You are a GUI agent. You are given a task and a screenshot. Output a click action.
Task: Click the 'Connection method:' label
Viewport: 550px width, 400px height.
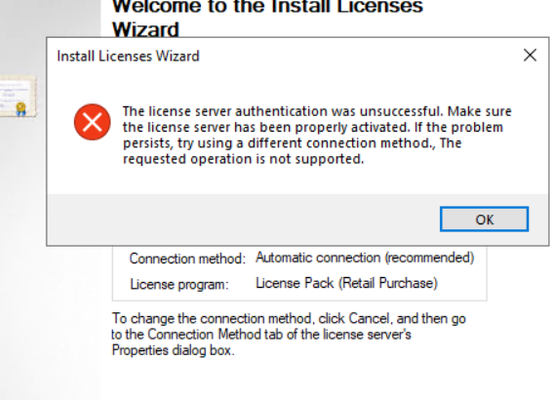click(187, 259)
